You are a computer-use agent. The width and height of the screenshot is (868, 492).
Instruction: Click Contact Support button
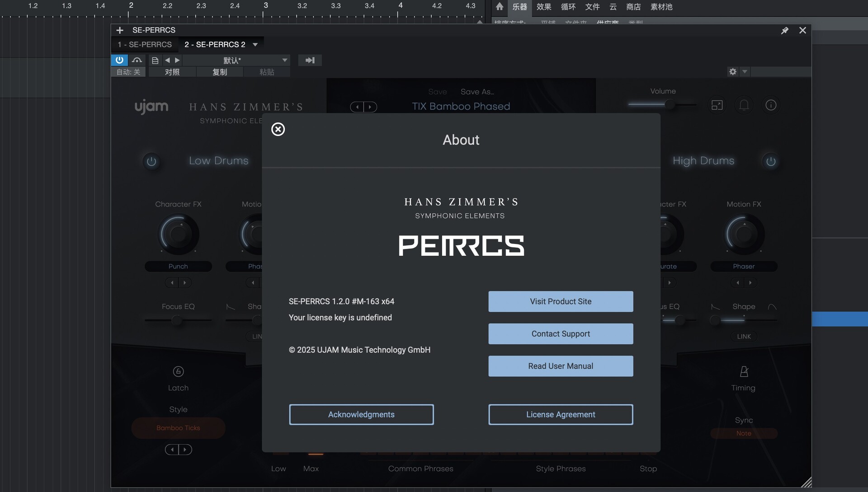(x=561, y=334)
